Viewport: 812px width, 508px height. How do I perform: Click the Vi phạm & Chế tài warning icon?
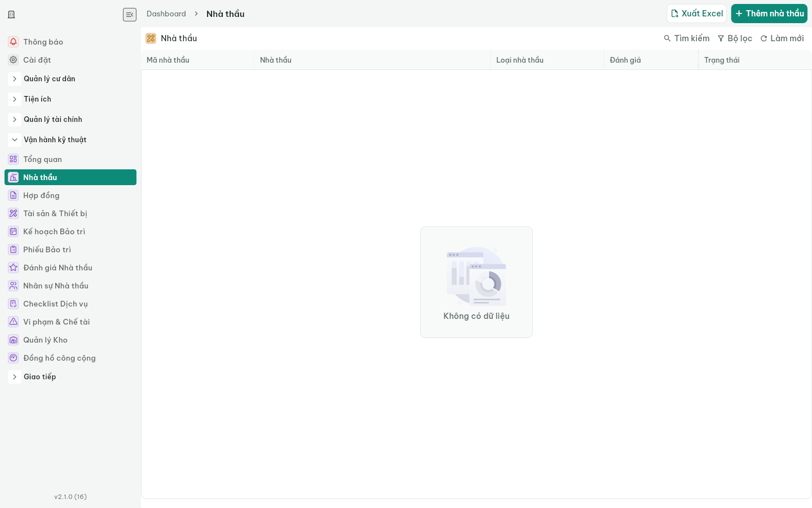(x=14, y=322)
